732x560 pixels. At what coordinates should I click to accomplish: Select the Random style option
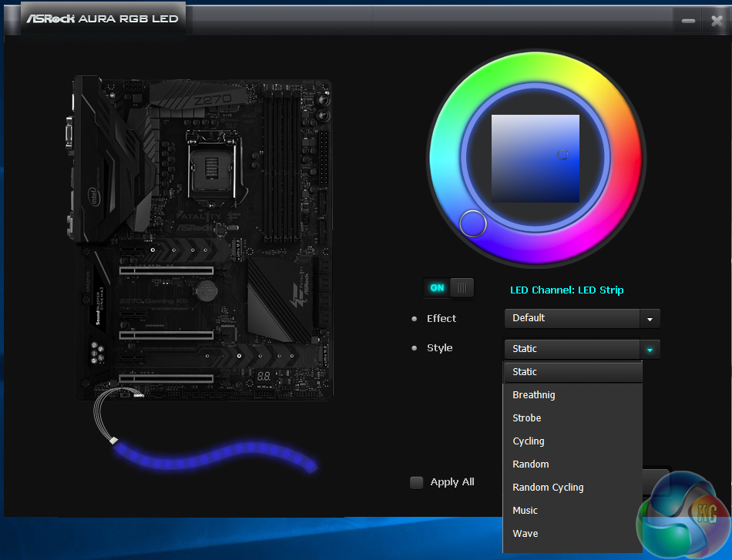click(x=573, y=464)
